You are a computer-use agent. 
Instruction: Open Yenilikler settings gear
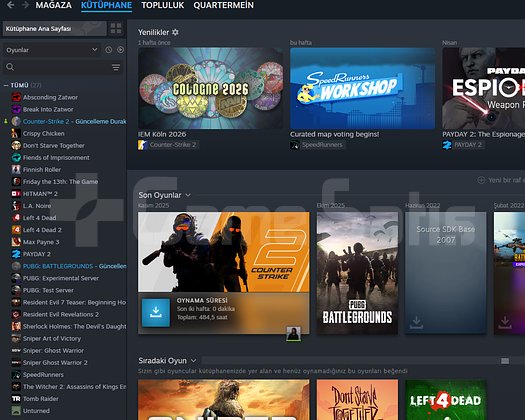(x=175, y=32)
